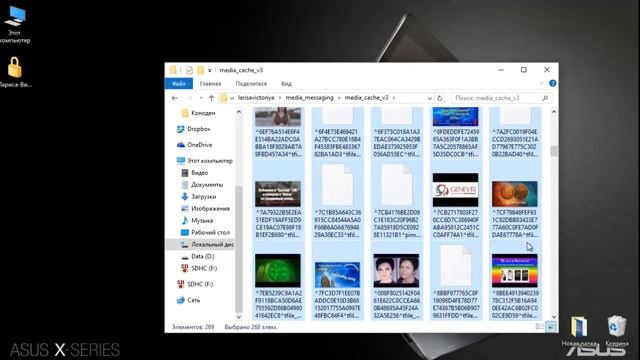Open the Новая папка desktop folder

click(579, 331)
